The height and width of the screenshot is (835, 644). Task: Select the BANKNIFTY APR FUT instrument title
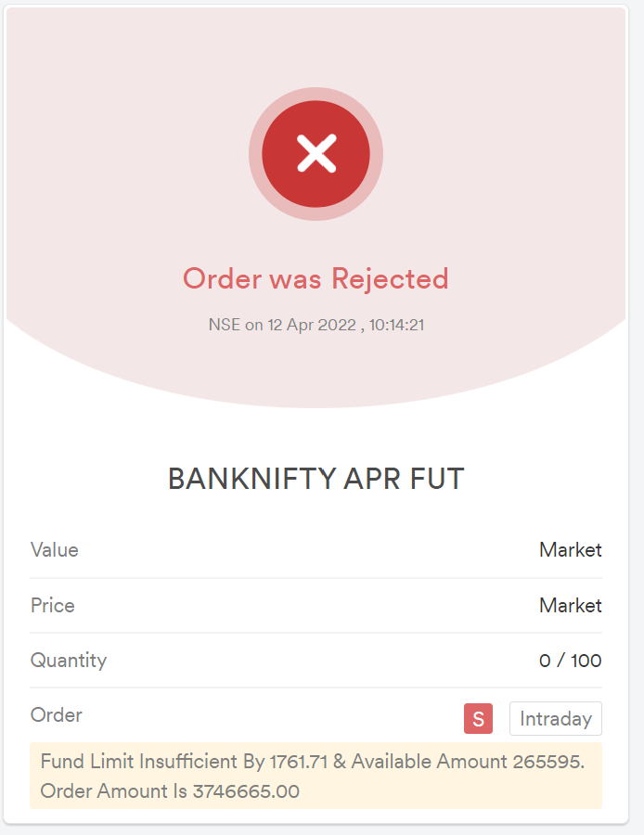pyautogui.click(x=316, y=479)
